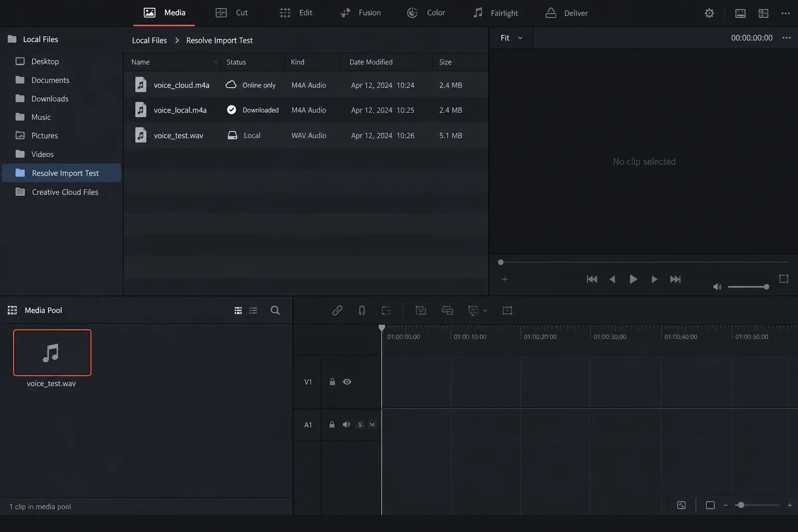The image size is (798, 532).
Task: Click the Downloaded checkmark status icon
Action: (232, 110)
